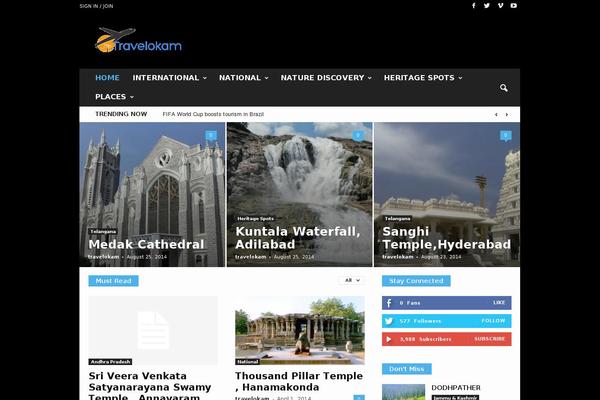Screen dimensions: 600x400
Task: Click Subscribe button on YouTube row
Action: point(490,339)
